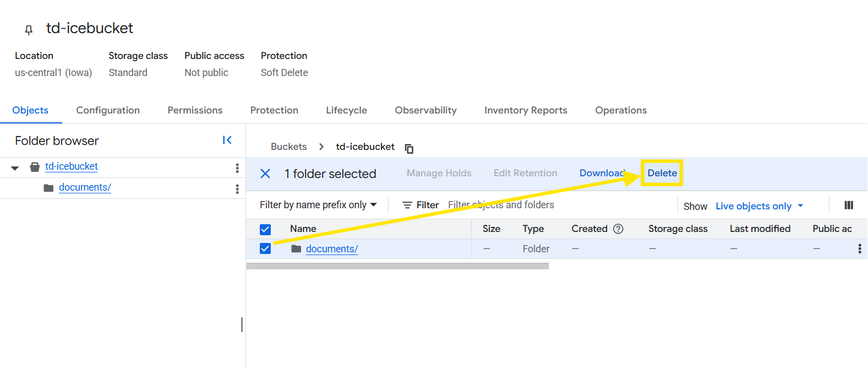Uncheck the select-all checkbox in header

click(x=265, y=229)
